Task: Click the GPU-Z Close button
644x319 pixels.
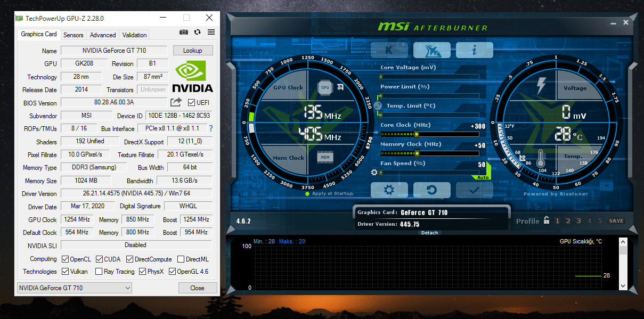Action: click(x=198, y=288)
